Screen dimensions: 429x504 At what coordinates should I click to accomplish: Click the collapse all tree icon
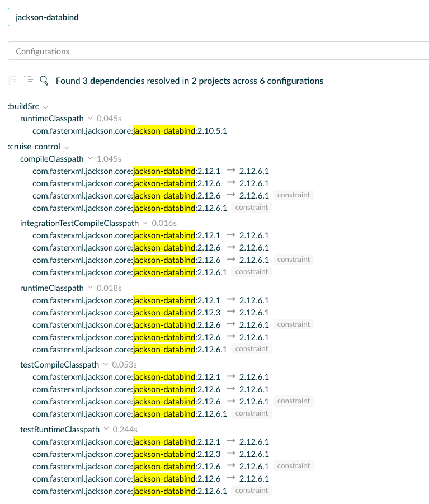(29, 81)
